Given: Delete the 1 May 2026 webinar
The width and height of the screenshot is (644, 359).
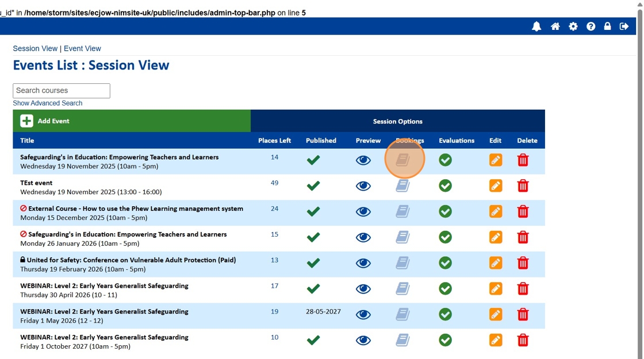Looking at the screenshot, I should 523,315.
